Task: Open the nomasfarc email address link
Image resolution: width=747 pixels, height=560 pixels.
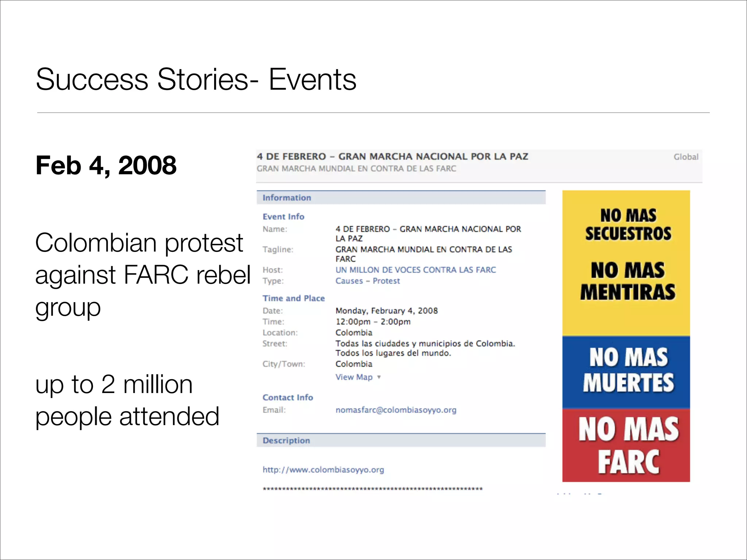Action: click(x=396, y=410)
